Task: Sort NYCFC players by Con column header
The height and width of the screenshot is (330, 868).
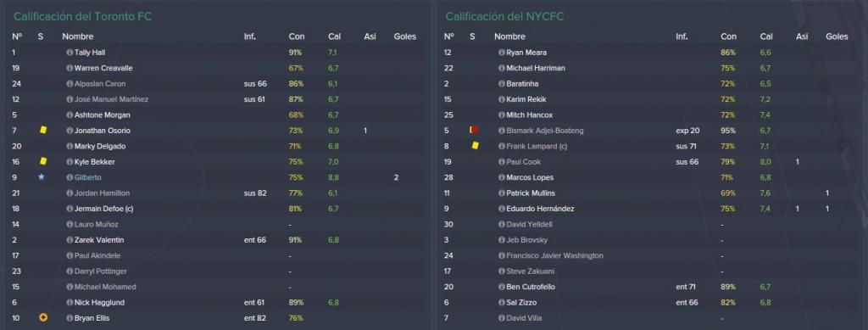Action: point(728,36)
